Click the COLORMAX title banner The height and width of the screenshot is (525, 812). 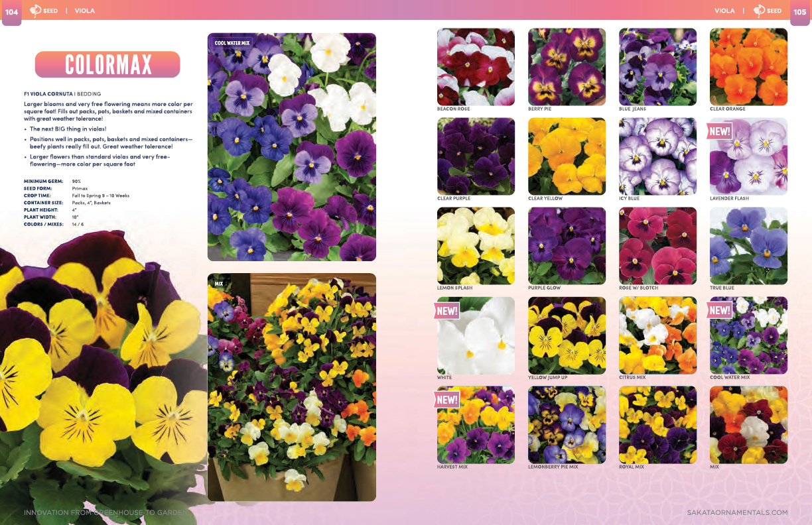click(107, 65)
